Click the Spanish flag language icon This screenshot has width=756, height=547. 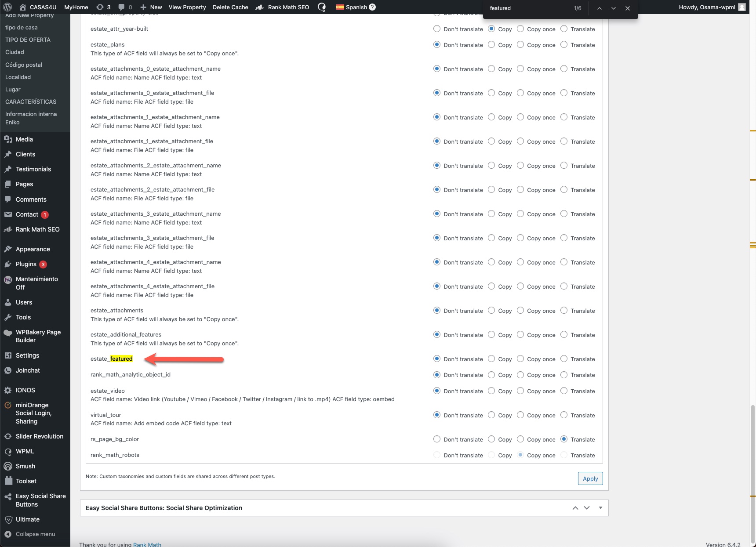(340, 7)
